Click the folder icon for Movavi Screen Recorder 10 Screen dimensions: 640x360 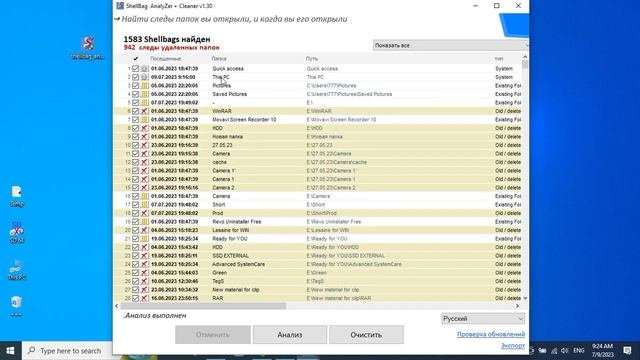(144, 120)
